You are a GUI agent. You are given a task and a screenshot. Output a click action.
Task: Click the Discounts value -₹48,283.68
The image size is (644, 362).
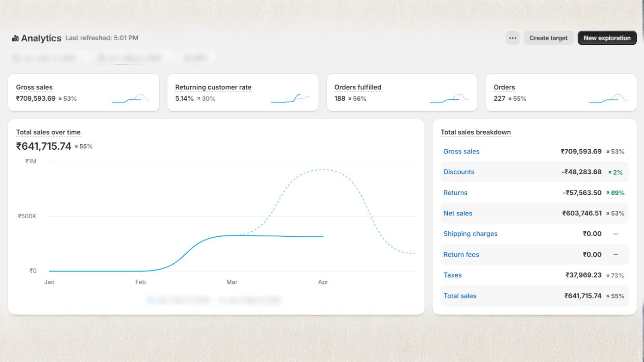(x=581, y=172)
